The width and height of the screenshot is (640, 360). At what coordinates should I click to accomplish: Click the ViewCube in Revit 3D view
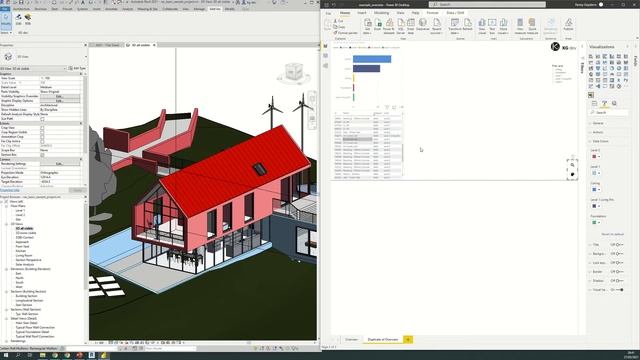[293, 73]
